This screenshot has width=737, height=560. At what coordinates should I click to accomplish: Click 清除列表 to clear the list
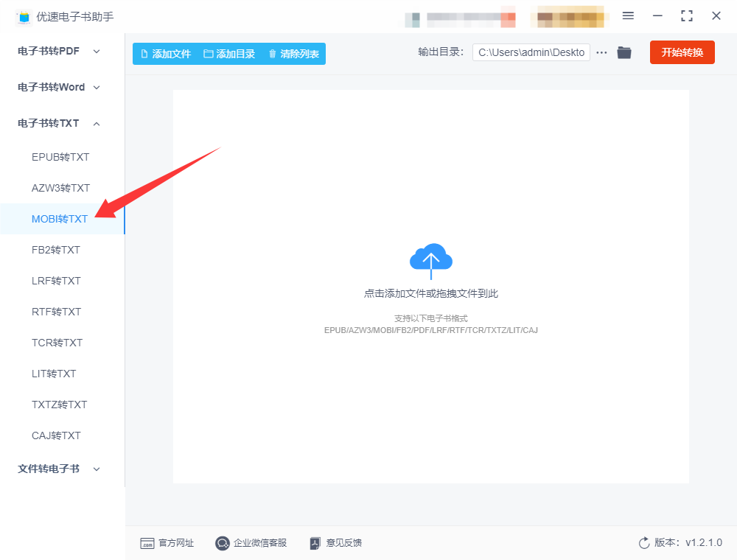294,54
